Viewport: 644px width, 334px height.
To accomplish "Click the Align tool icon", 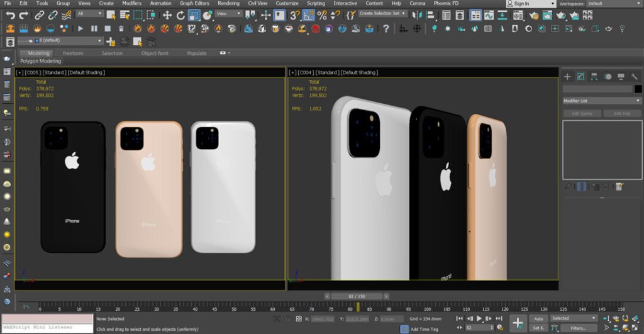I will [x=430, y=16].
